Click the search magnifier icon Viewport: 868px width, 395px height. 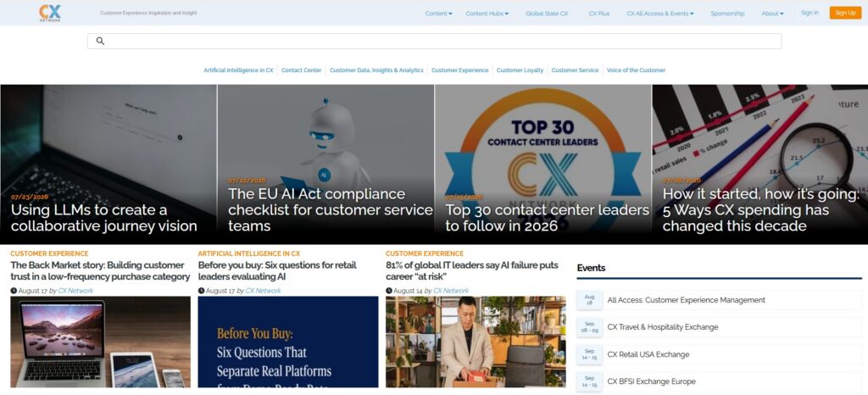click(100, 41)
